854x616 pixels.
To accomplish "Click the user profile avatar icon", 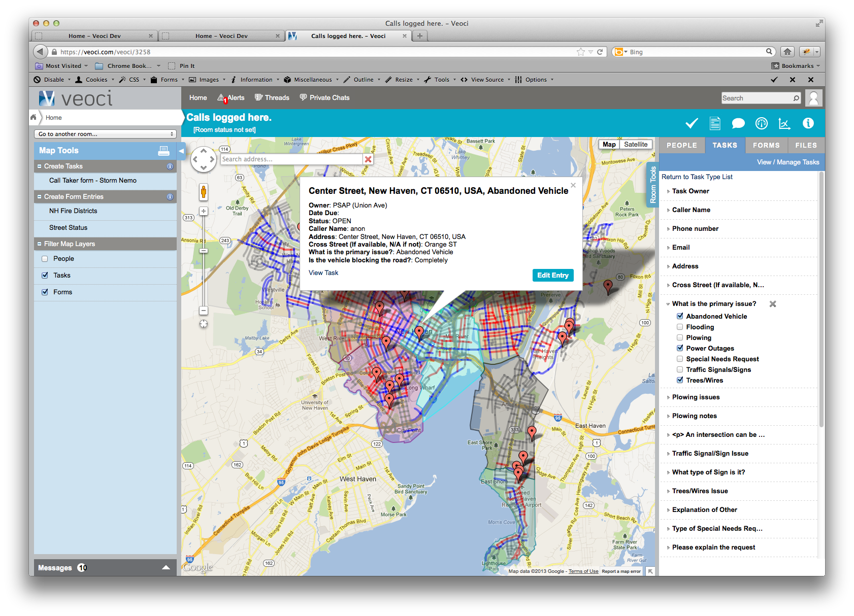I will [x=813, y=98].
